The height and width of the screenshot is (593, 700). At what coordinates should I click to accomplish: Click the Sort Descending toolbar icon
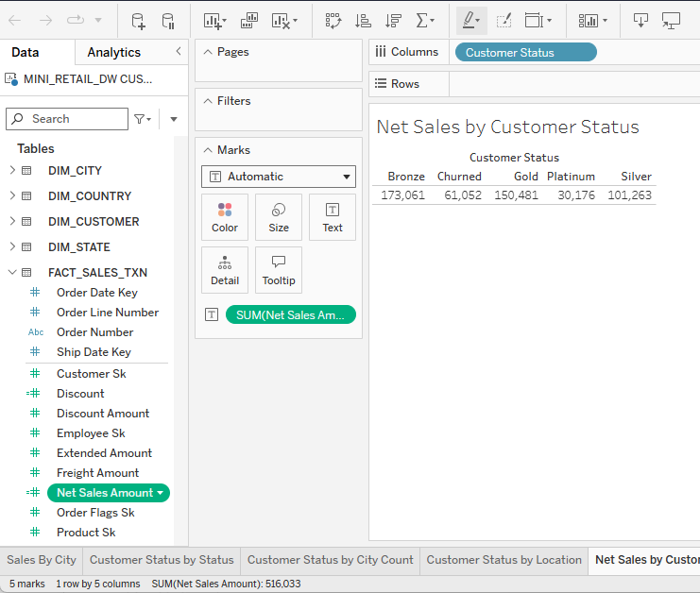tap(393, 20)
